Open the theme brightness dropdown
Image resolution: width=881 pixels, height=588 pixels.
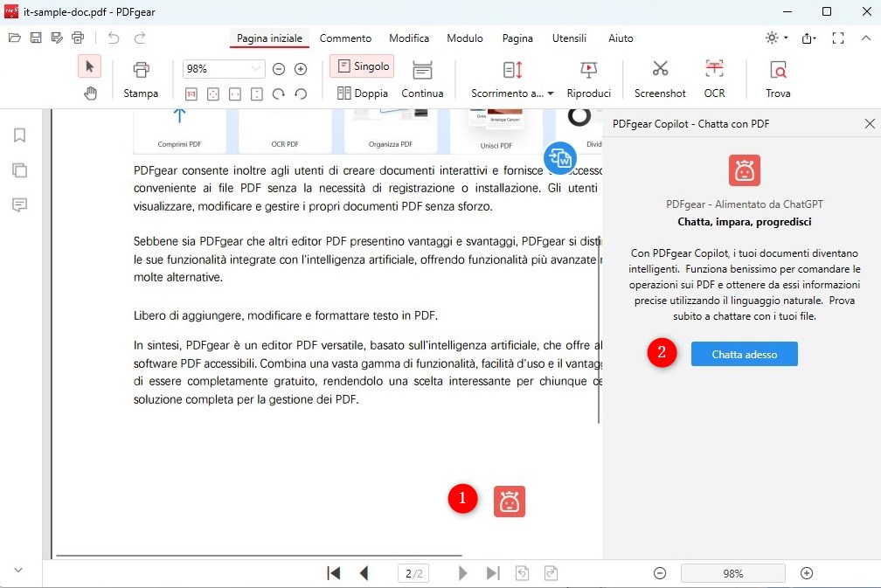pyautogui.click(x=776, y=38)
